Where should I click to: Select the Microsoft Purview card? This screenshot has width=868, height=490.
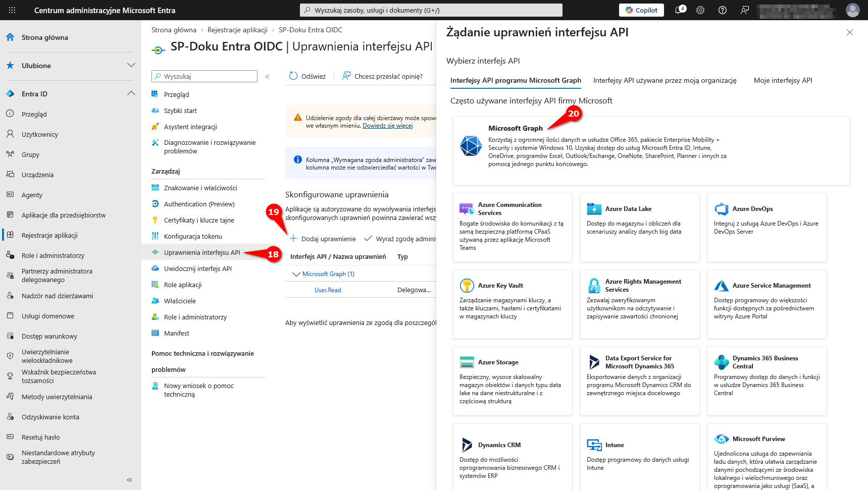click(x=767, y=457)
